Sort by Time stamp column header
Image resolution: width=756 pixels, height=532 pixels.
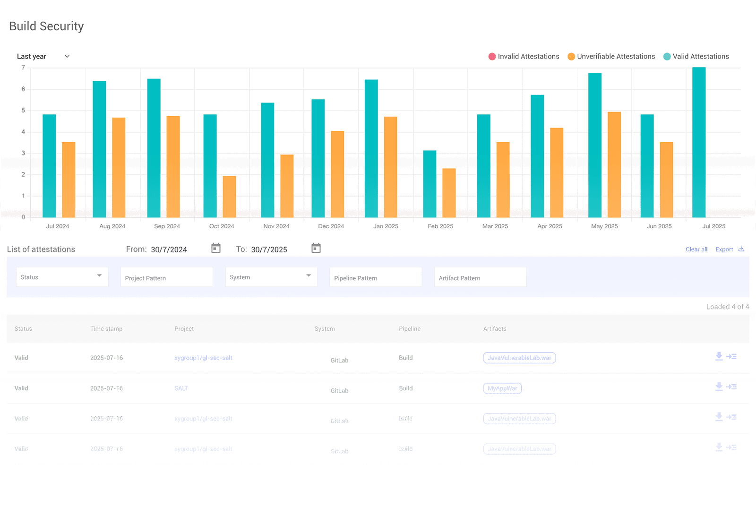[x=106, y=329]
